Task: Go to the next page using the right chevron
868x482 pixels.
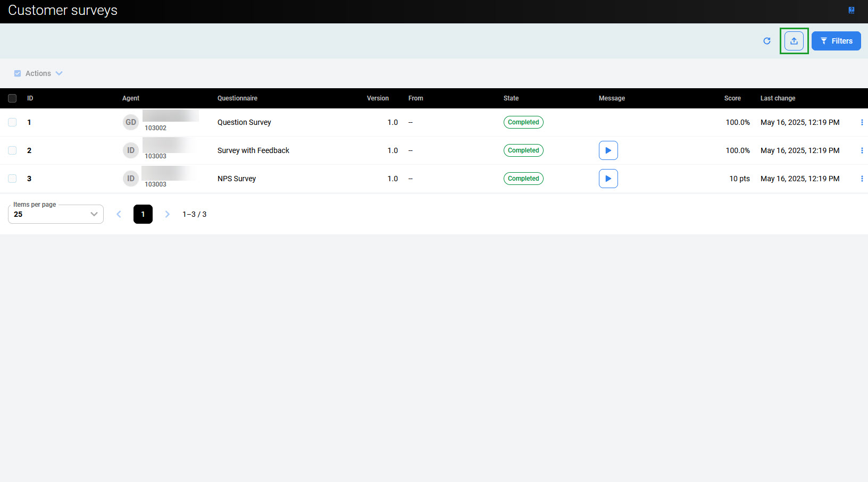Action: (167, 214)
